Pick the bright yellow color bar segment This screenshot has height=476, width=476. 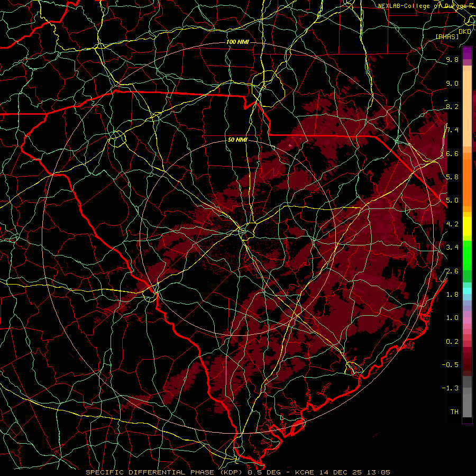pos(467,226)
